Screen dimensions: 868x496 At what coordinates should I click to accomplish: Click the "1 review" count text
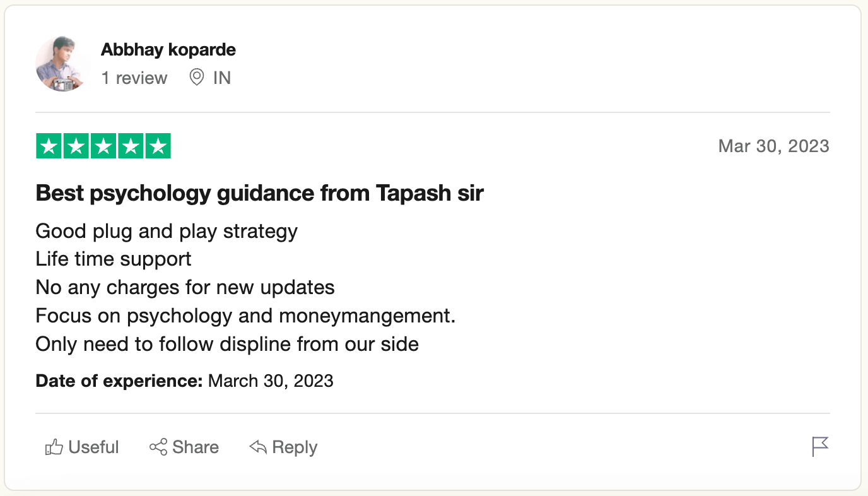[134, 78]
